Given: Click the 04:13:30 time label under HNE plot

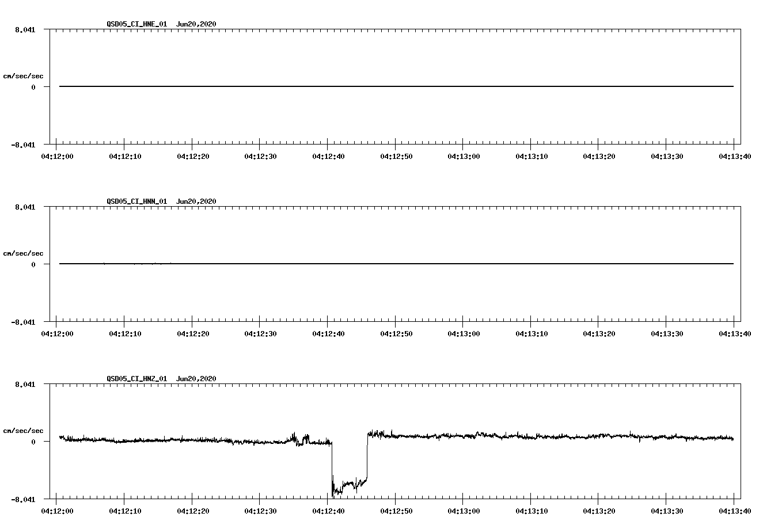Looking at the screenshot, I should pyautogui.click(x=666, y=156).
